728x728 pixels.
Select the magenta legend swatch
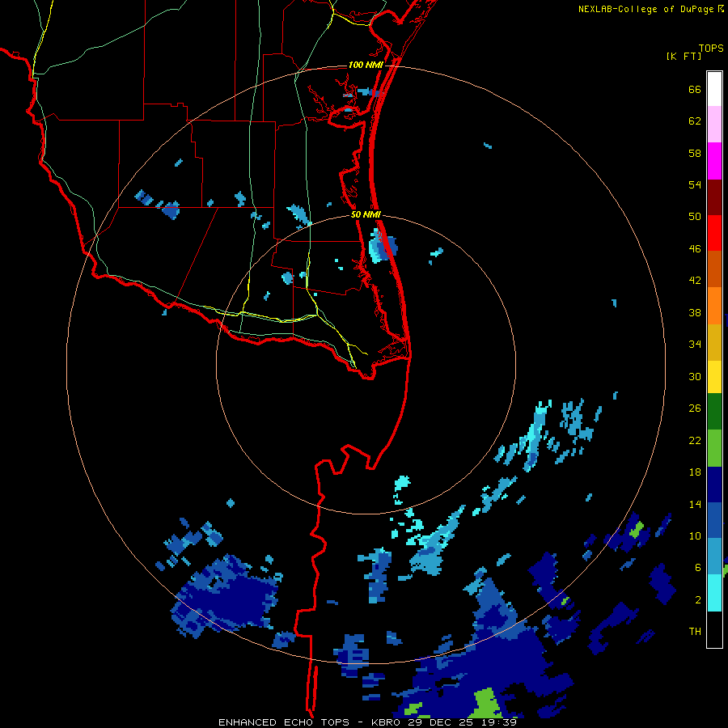pyautogui.click(x=714, y=161)
